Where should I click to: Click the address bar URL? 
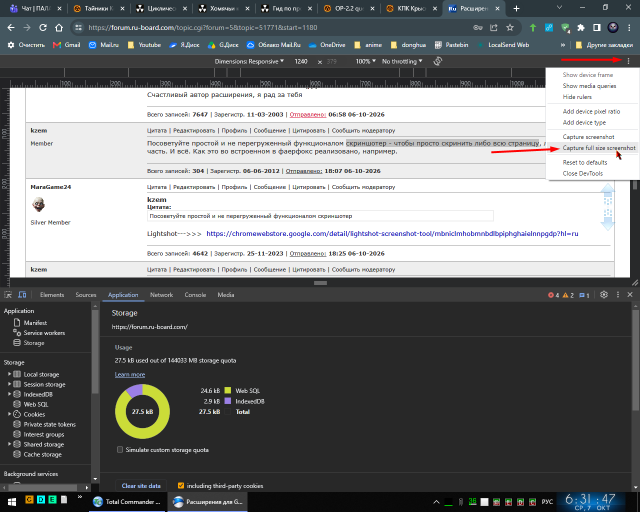203,27
